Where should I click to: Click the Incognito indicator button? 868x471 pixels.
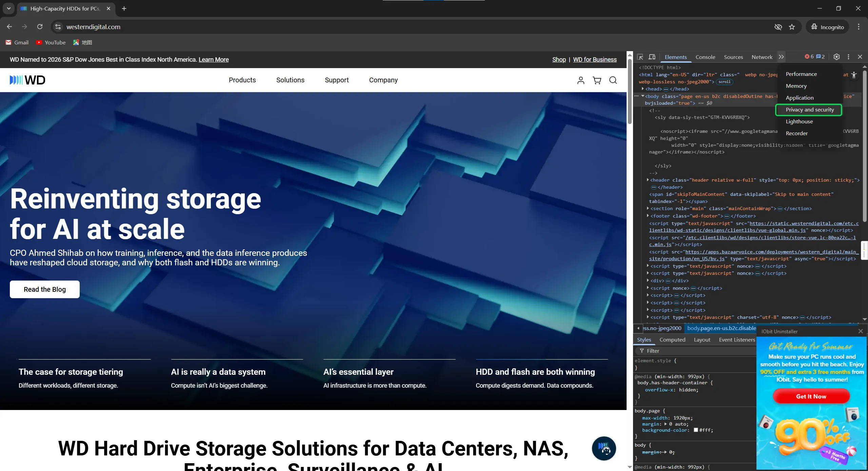coord(827,27)
